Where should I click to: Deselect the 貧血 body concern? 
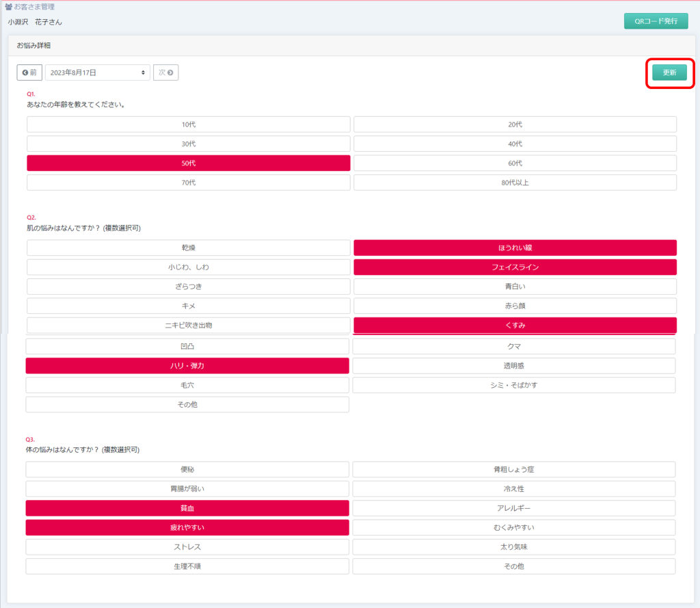[187, 508]
